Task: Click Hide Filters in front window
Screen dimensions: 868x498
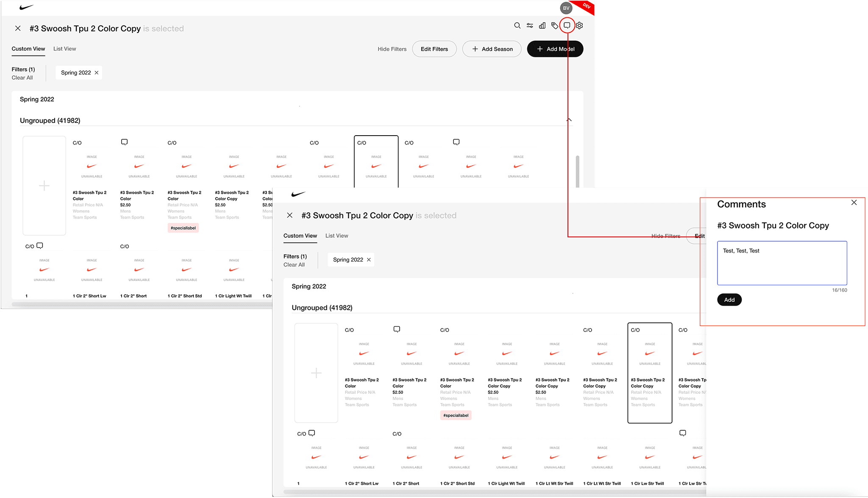Action: [665, 236]
